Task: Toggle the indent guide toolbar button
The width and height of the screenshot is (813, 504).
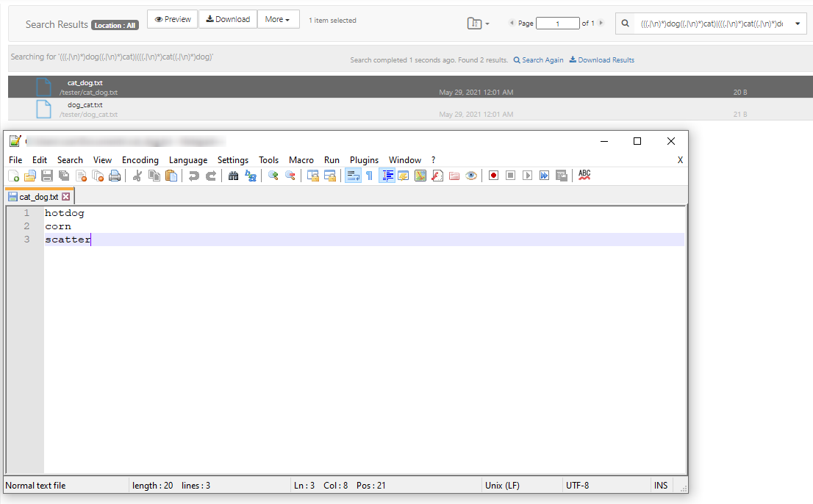Action: [x=387, y=176]
